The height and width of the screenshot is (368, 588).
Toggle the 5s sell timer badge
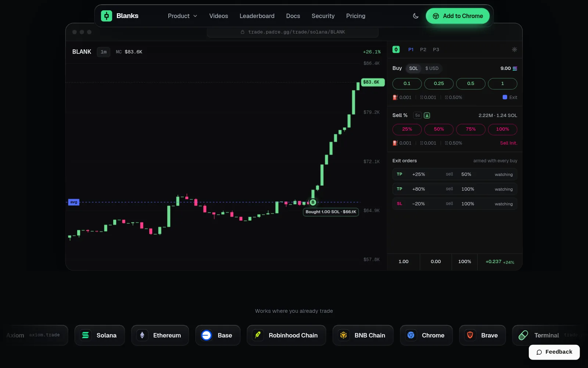point(417,116)
